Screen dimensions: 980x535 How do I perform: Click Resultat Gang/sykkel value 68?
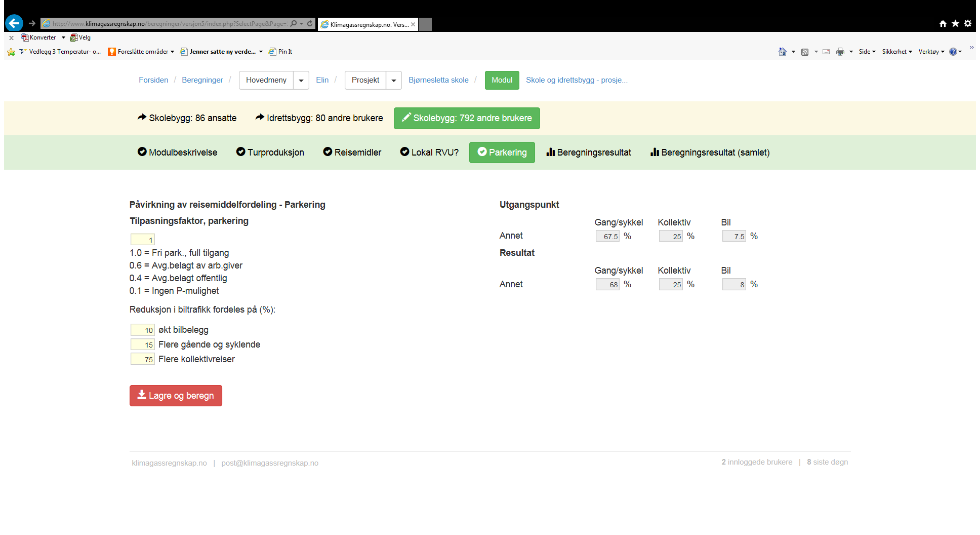pos(607,284)
